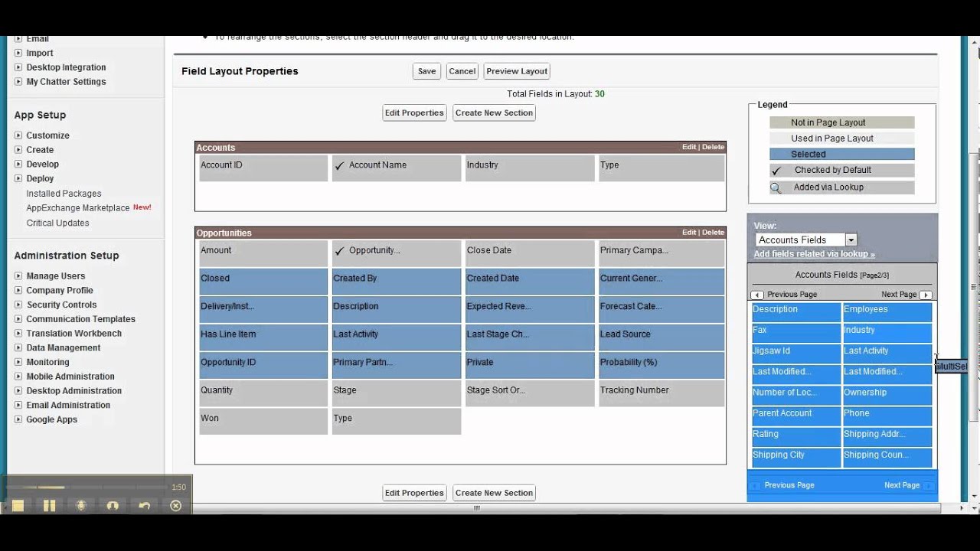Image resolution: width=980 pixels, height=551 pixels.
Task: Select the Amount field in Opportunities
Action: pyautogui.click(x=263, y=253)
